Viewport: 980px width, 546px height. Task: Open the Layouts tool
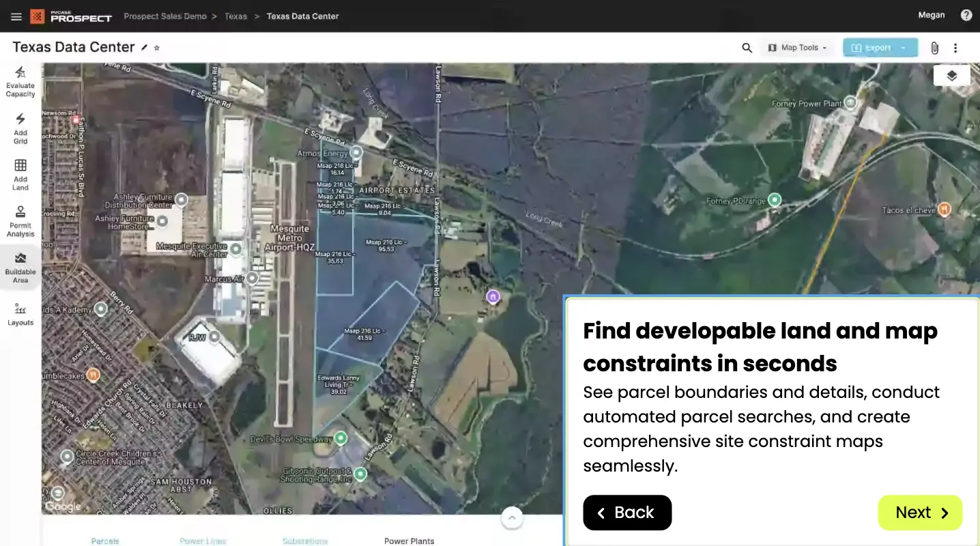click(20, 314)
